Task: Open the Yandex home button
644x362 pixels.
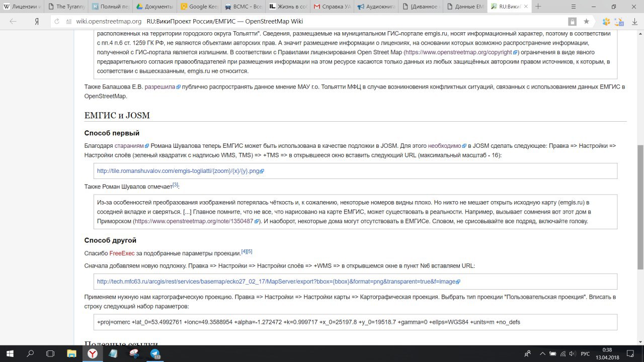Action: (x=37, y=22)
